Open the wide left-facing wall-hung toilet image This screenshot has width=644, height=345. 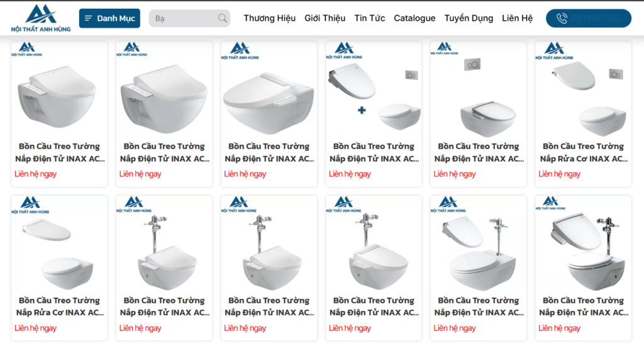269,91
